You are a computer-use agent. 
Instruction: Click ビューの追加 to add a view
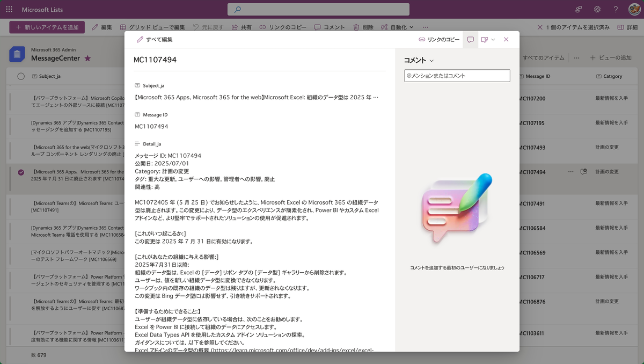(x=611, y=57)
